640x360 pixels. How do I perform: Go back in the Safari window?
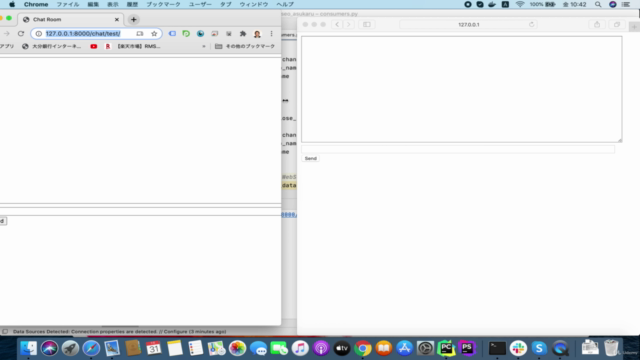337,24
